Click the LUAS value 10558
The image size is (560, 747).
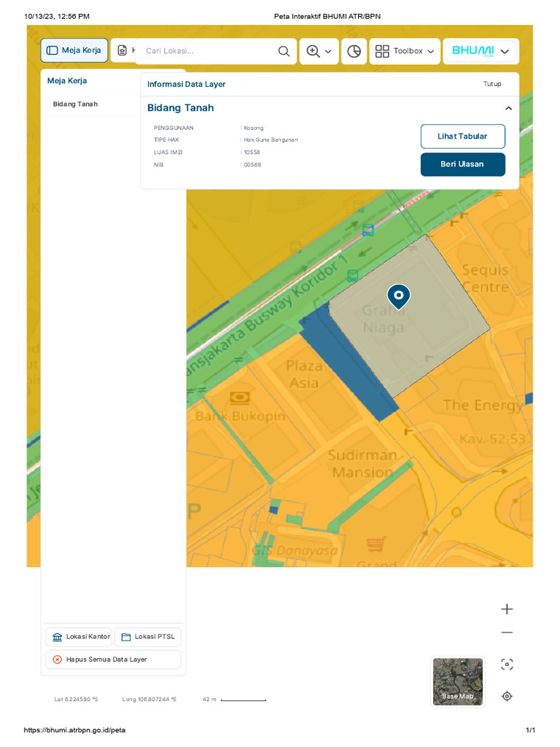[252, 152]
